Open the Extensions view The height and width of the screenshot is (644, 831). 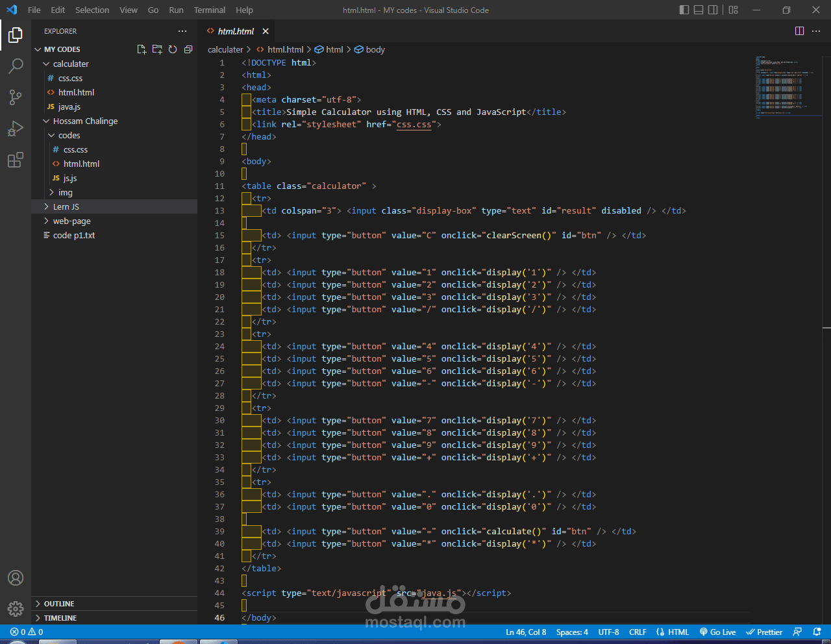(x=16, y=160)
